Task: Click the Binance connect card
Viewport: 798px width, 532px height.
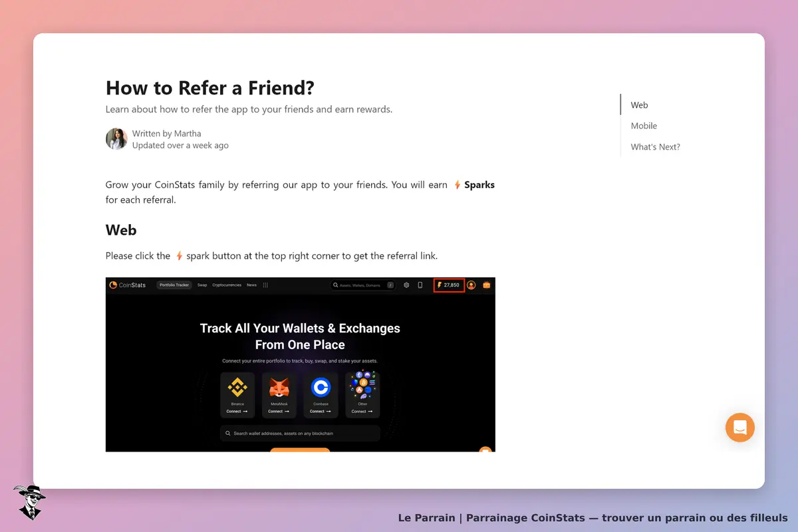Action: [x=237, y=395]
